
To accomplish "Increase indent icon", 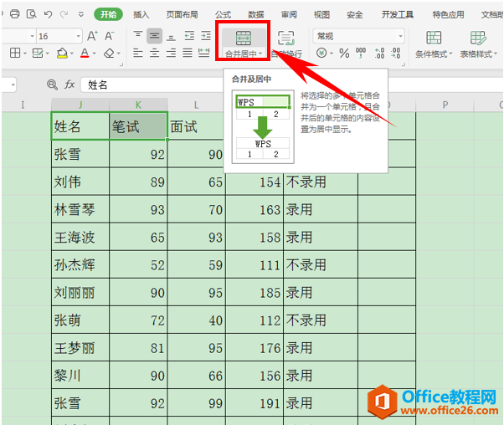I will (206, 36).
